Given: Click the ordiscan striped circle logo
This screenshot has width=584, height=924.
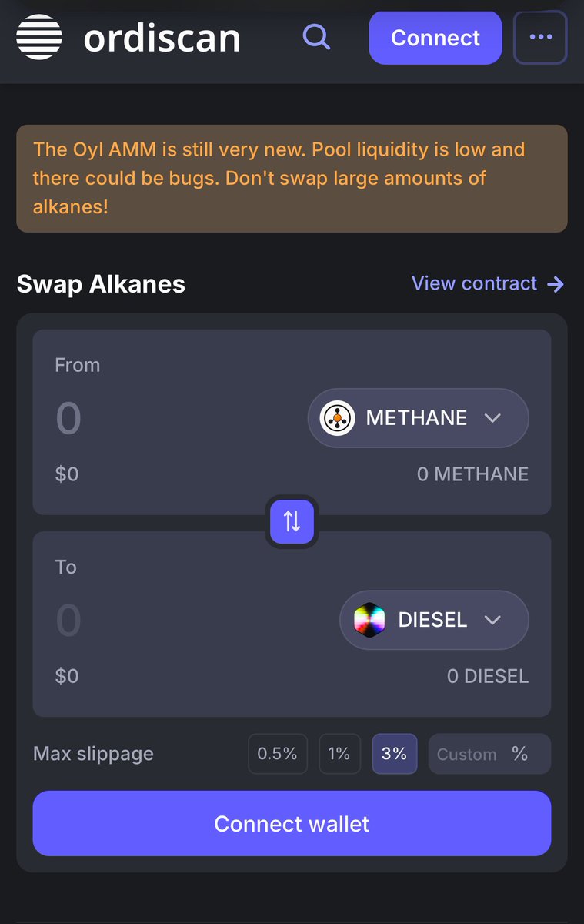Looking at the screenshot, I should click(x=39, y=37).
